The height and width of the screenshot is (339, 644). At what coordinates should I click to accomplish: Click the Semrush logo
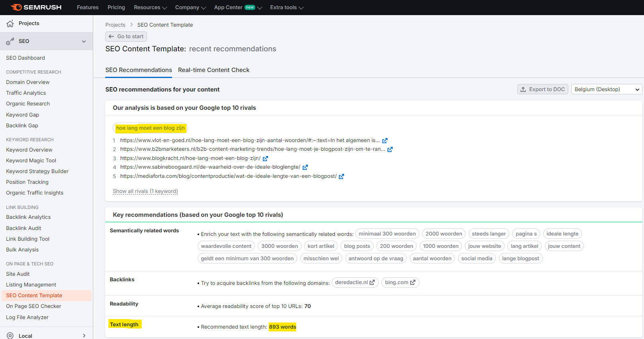pyautogui.click(x=36, y=7)
